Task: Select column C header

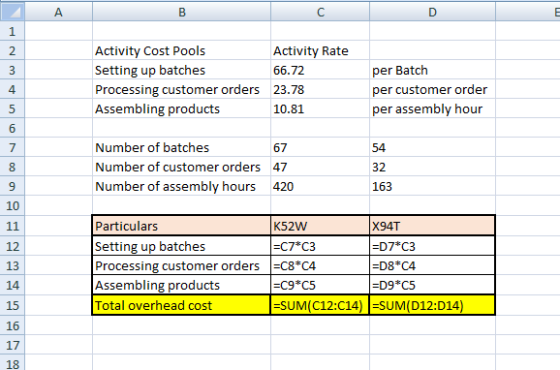Action: tap(320, 12)
